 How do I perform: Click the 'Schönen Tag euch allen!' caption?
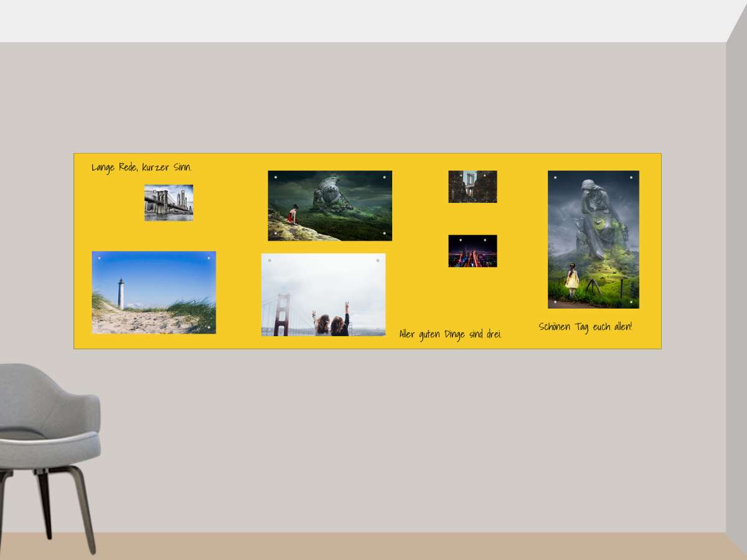585,327
